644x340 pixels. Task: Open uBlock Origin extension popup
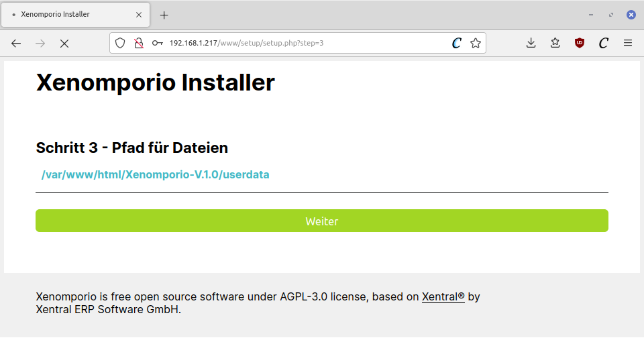579,43
